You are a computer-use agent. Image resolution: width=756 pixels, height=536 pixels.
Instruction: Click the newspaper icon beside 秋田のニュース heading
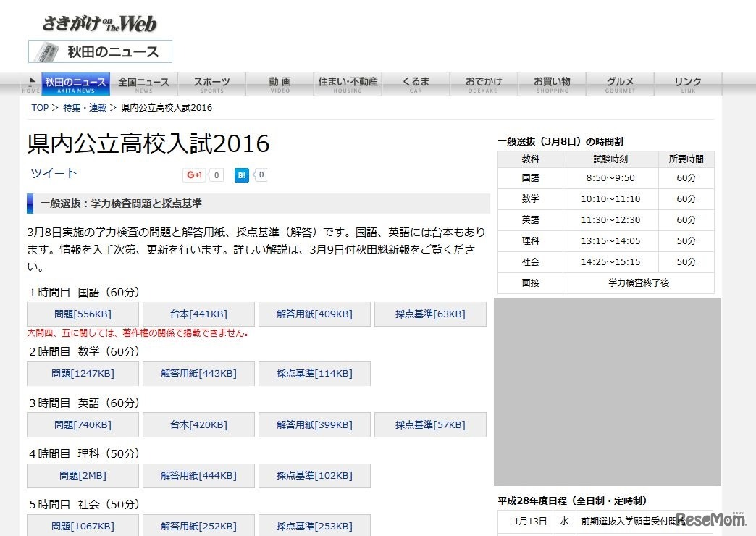point(47,52)
